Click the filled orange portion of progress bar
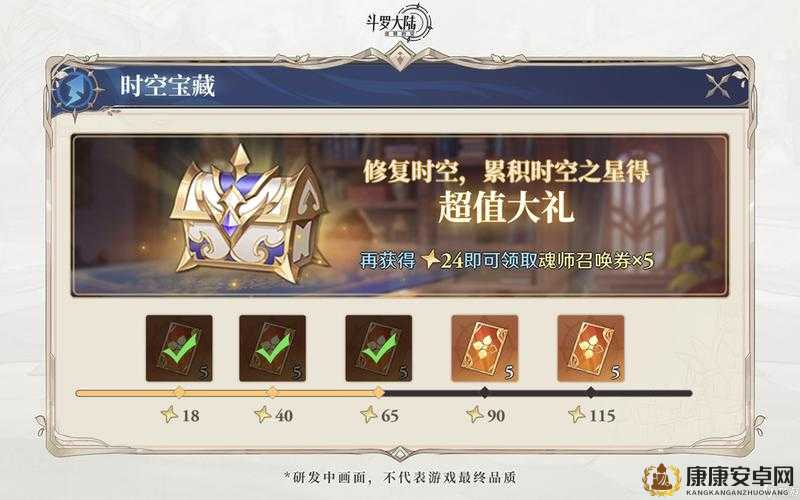The width and height of the screenshot is (800, 500). click(x=228, y=393)
